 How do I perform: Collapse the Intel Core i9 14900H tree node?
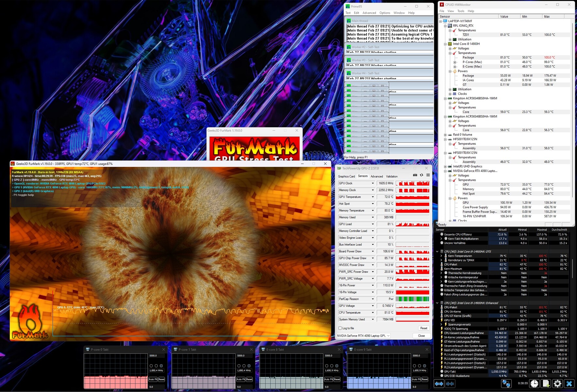click(x=445, y=44)
